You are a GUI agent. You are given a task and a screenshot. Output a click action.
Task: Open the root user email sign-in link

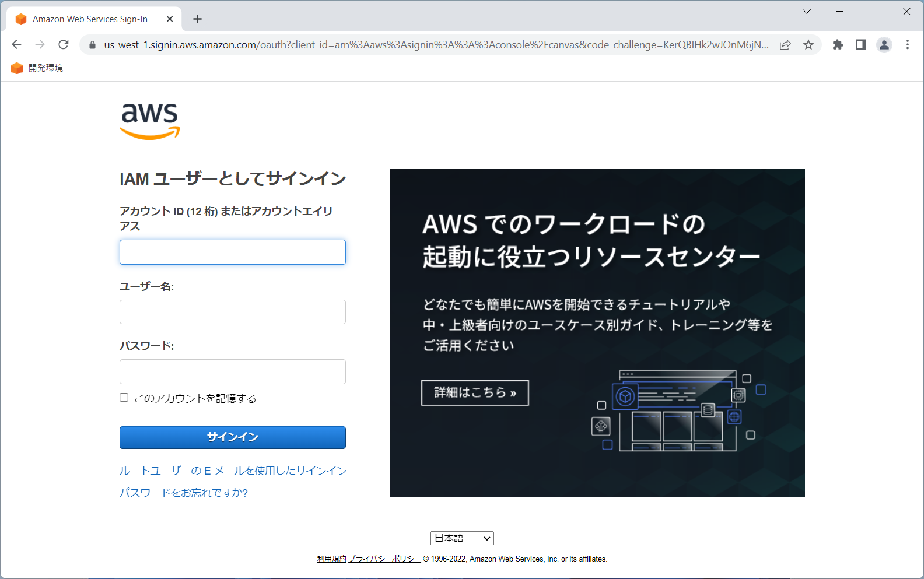coord(233,471)
